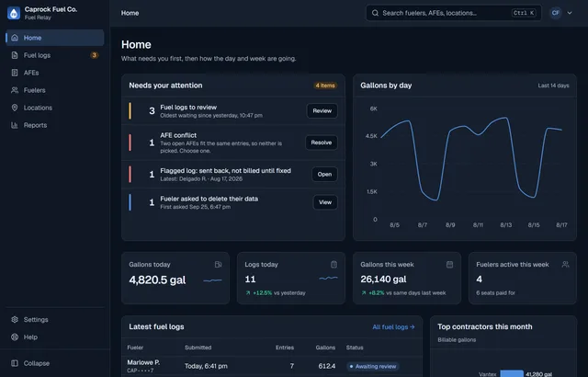The height and width of the screenshot is (377, 588).
Task: Click the Status column header
Action: tap(355, 348)
